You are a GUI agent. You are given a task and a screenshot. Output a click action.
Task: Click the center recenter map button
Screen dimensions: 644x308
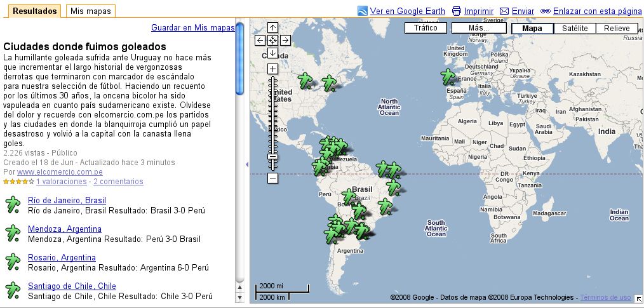(272, 40)
